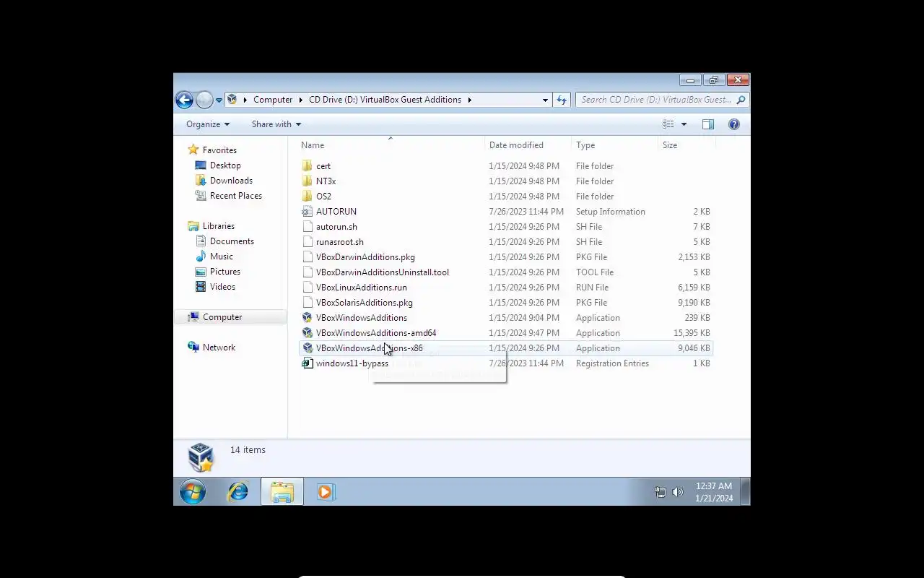Expand the arrow after Computer breadcrumb

click(x=300, y=100)
